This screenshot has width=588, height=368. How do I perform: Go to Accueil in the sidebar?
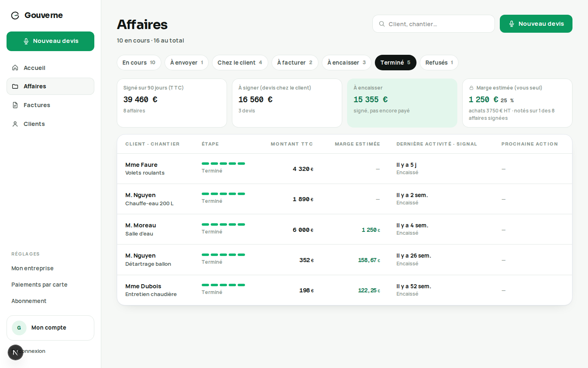click(x=50, y=68)
